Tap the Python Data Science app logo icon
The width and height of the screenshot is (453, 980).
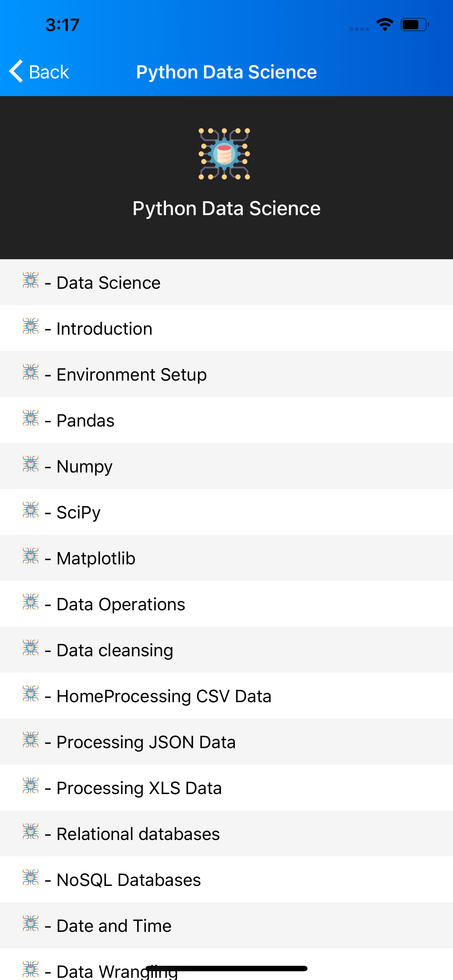(224, 154)
